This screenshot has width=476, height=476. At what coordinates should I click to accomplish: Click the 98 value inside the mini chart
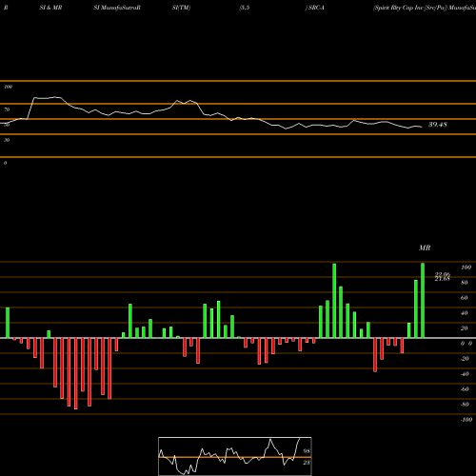coord(307,451)
